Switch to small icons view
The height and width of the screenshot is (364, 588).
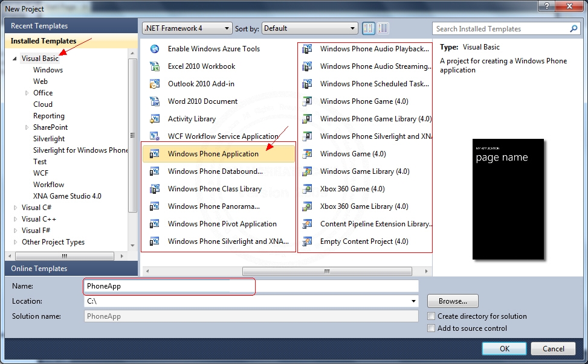pos(368,28)
